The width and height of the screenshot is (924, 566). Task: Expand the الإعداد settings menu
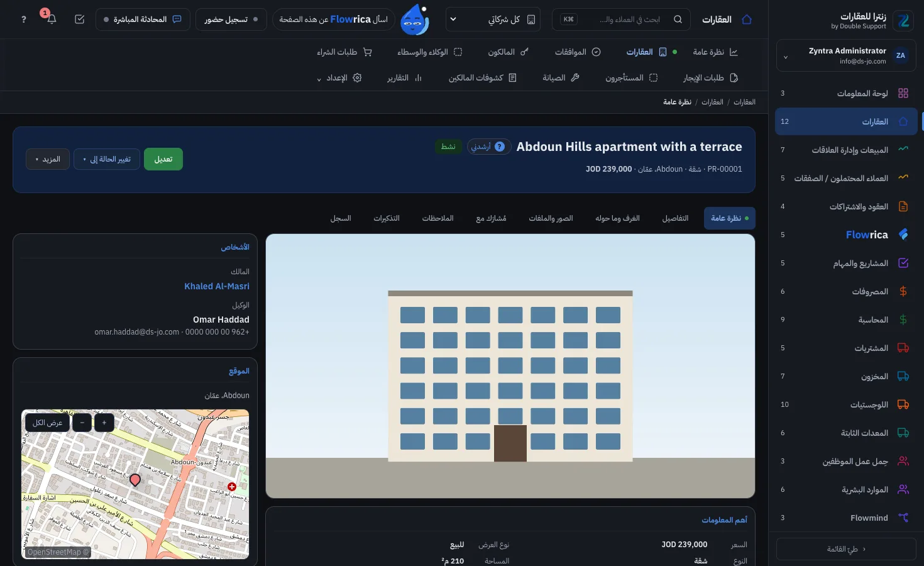[x=339, y=78]
